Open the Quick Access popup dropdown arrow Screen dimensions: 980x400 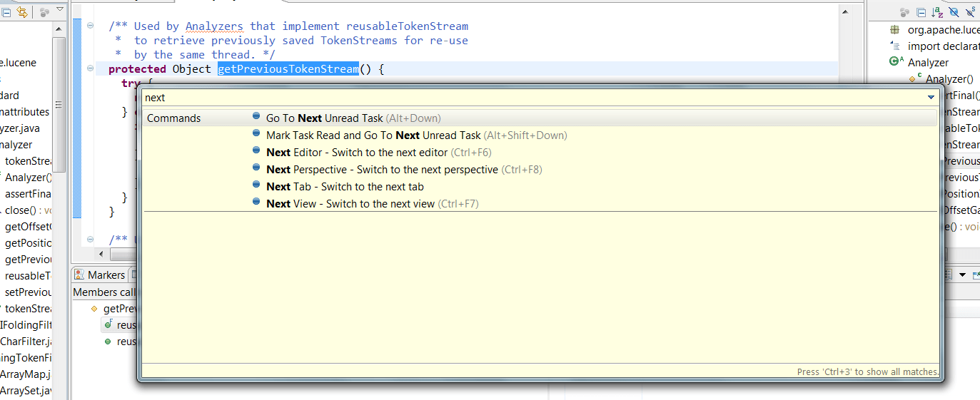point(931,98)
